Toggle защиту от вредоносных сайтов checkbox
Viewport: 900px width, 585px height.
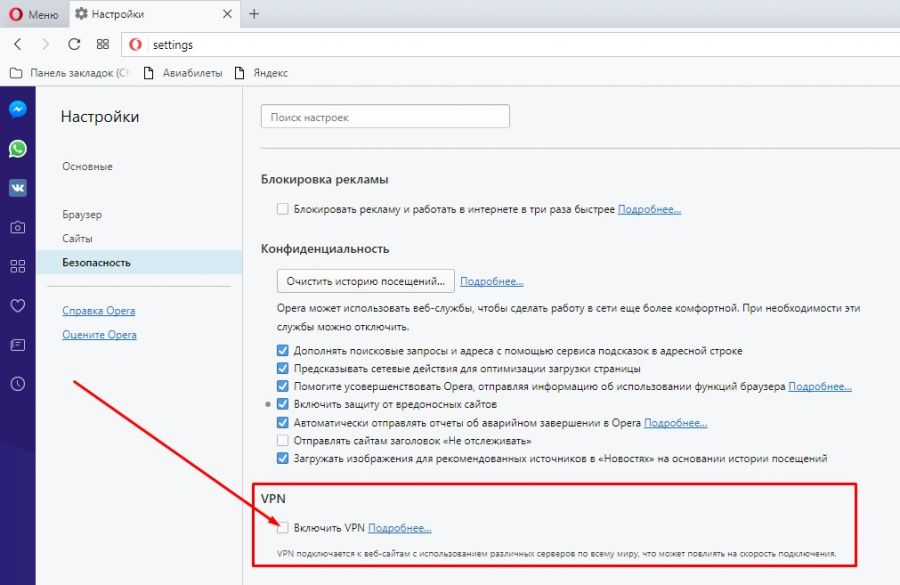click(x=282, y=404)
